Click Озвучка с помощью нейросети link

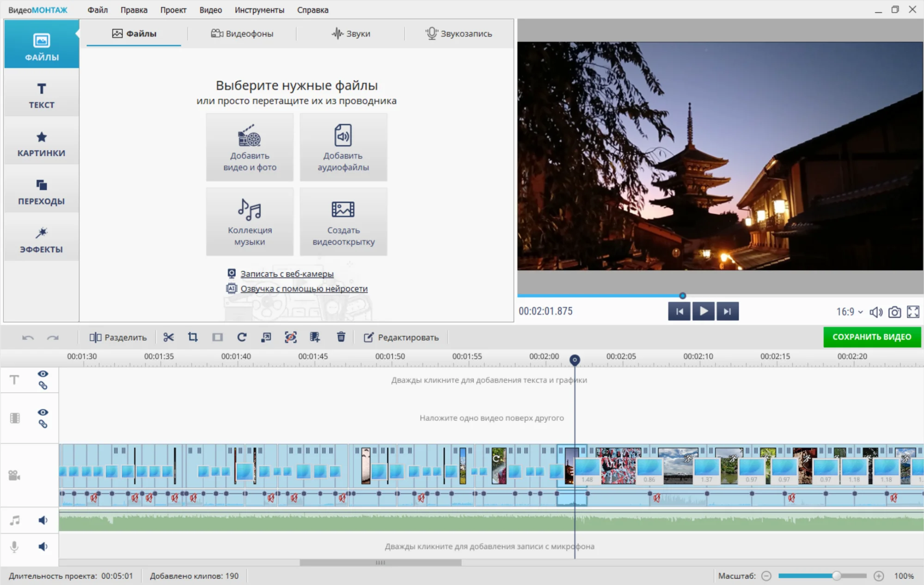(304, 289)
